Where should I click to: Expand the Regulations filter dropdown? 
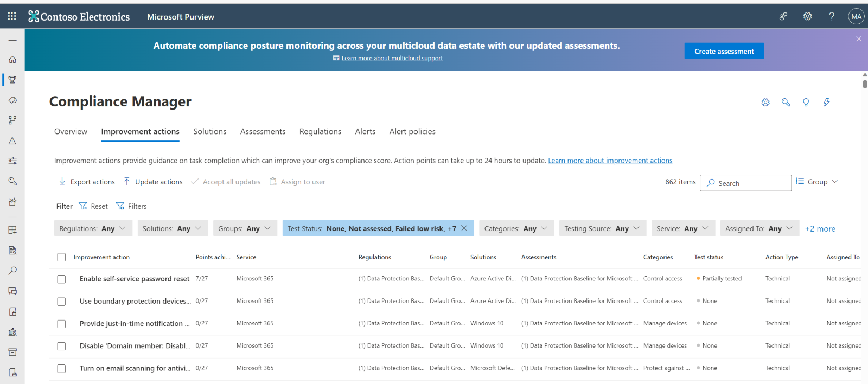93,228
